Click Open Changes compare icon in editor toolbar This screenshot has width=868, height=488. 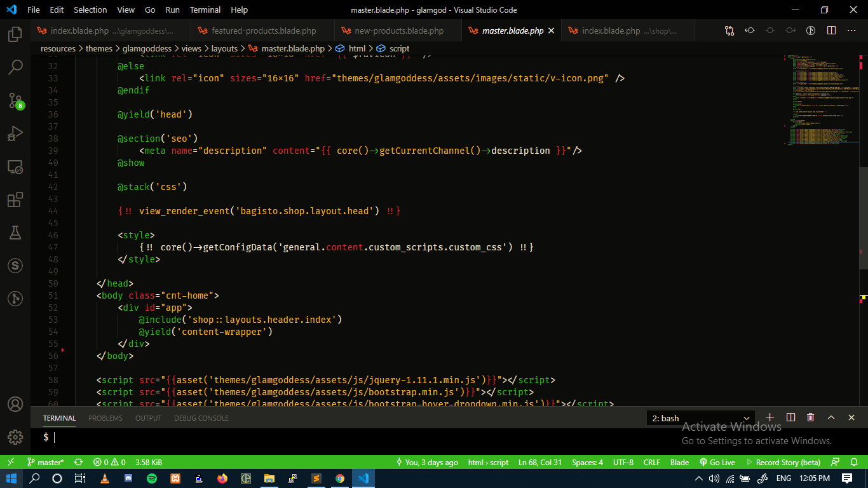[729, 30]
